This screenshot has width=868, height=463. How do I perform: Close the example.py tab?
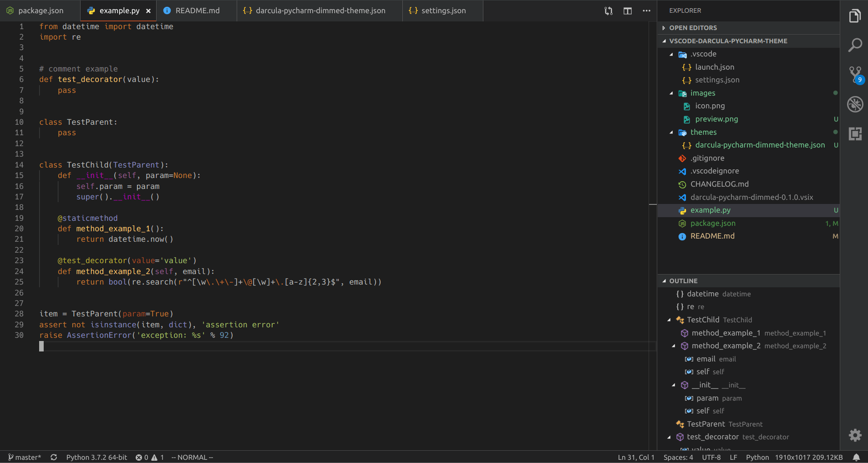pos(148,11)
